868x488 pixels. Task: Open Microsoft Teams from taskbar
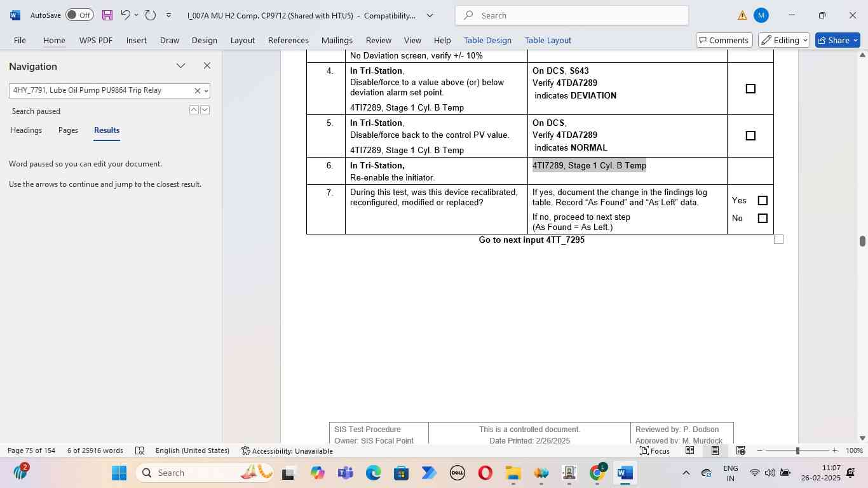click(345, 473)
